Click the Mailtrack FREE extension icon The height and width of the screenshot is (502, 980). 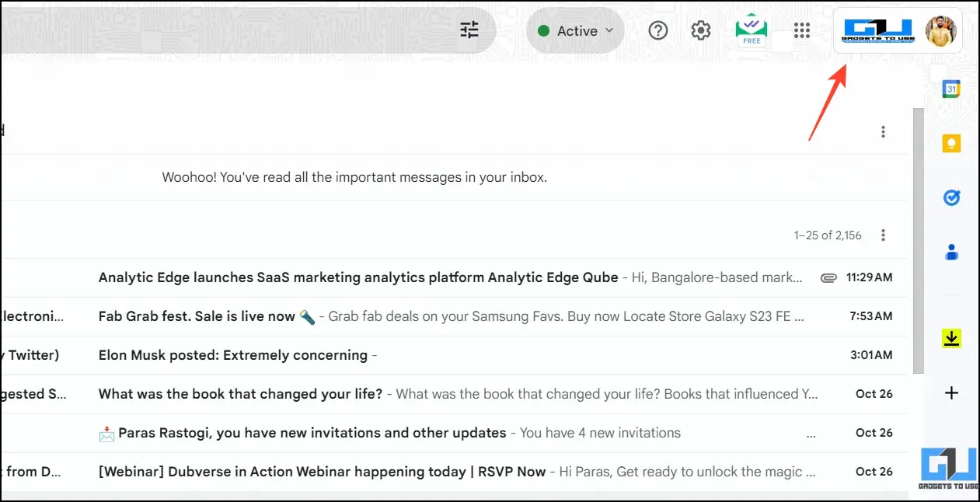(x=752, y=30)
